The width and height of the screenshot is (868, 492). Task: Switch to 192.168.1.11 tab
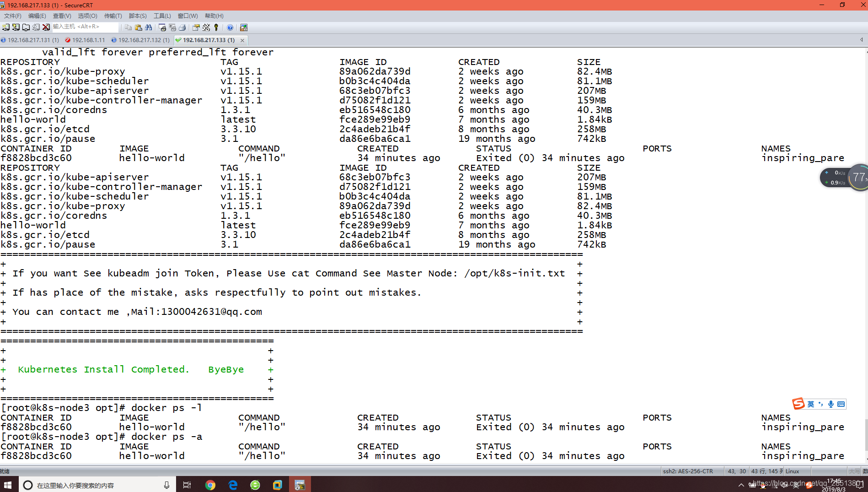(85, 40)
